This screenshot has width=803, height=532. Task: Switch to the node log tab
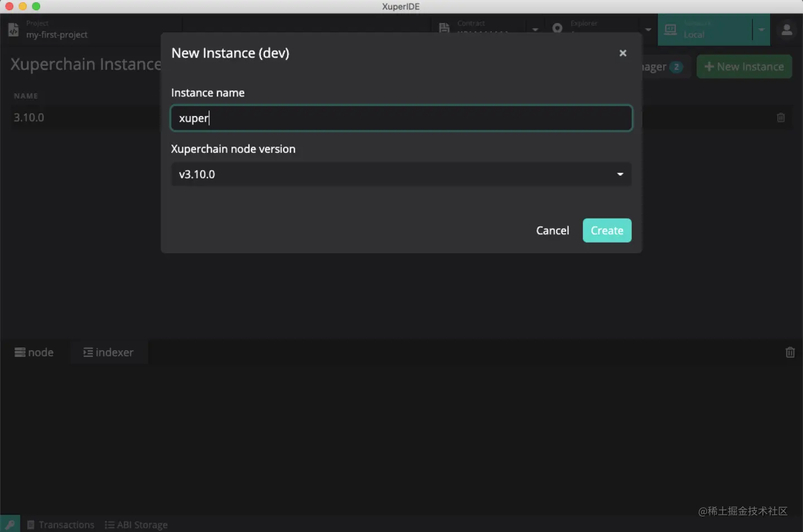35,352
